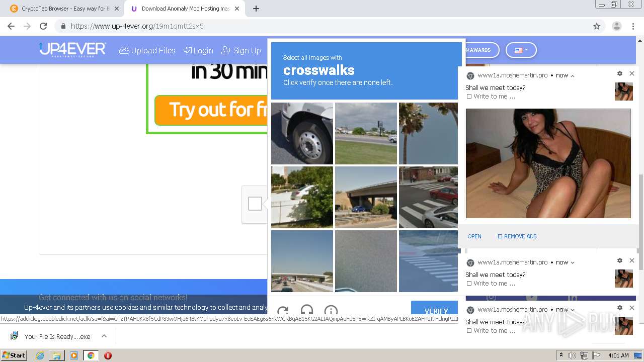Close the top moshemartin notification
The image size is (644, 362).
632,73
